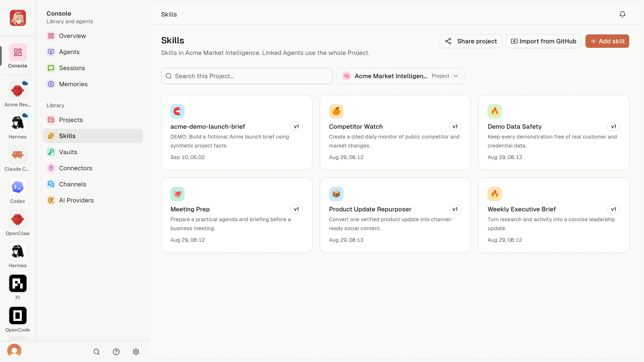This screenshot has height=362, width=644.
Task: Open the OpenClaw agent icon
Action: [x=17, y=219]
